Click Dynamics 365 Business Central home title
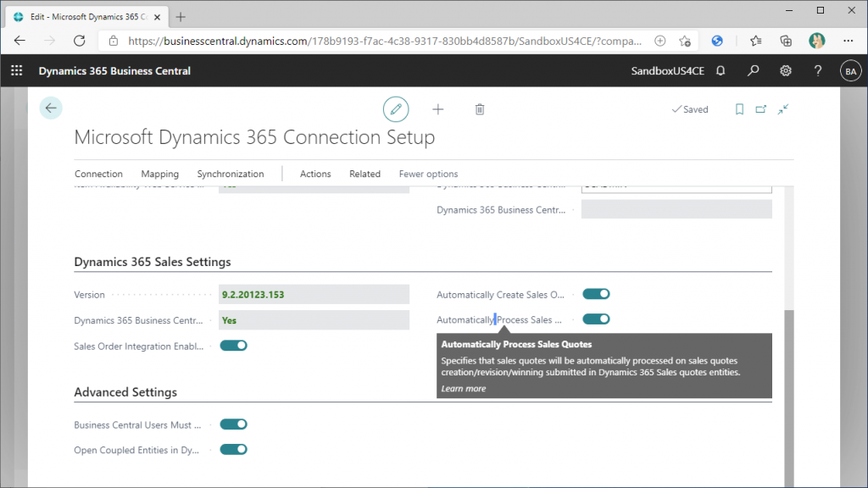This screenshot has width=868, height=488. [x=114, y=71]
